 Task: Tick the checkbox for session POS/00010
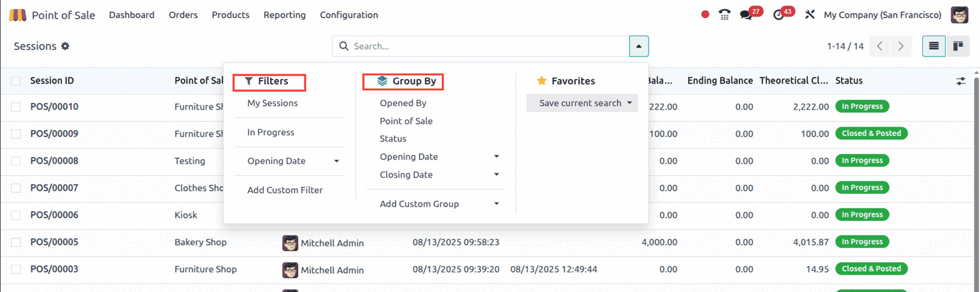(16, 107)
